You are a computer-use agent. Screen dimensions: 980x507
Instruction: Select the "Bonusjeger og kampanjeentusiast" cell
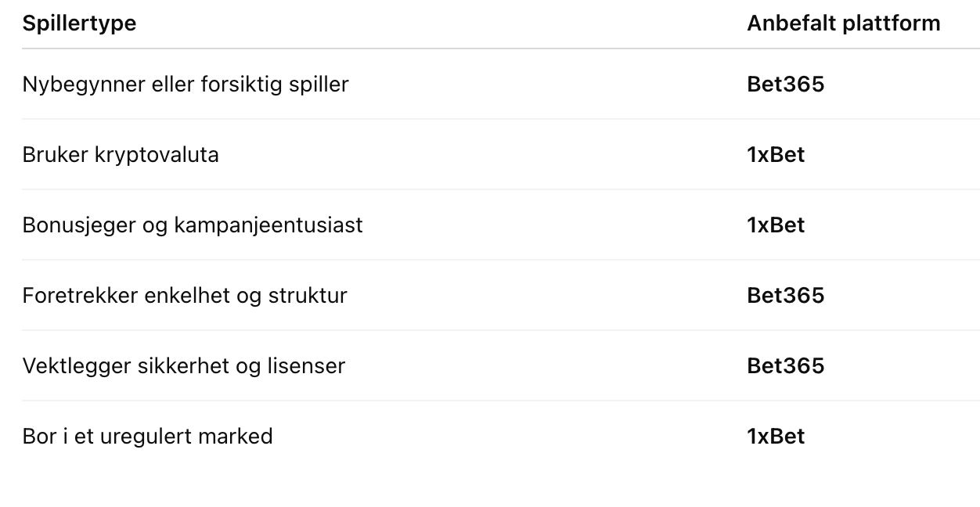pyautogui.click(x=193, y=225)
